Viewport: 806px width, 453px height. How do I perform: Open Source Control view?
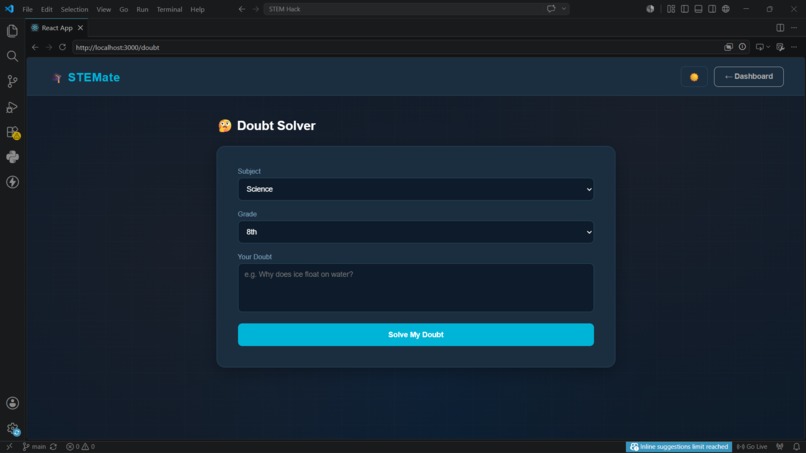pyautogui.click(x=12, y=81)
